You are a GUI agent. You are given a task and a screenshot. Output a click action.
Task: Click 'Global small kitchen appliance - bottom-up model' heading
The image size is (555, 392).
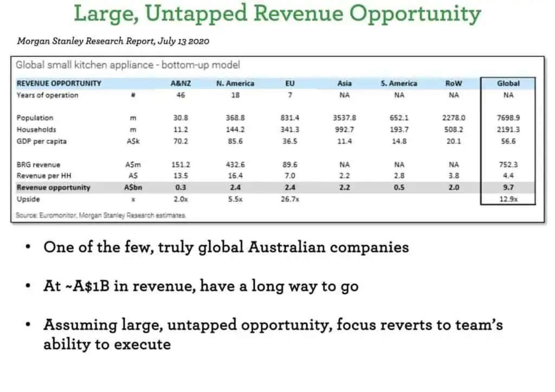click(128, 65)
